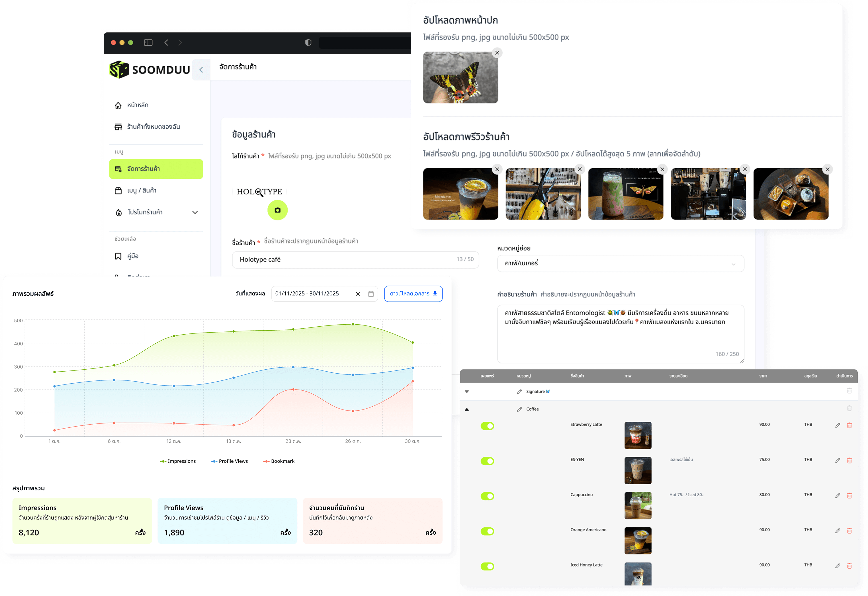Select the butterfly cover image thumbnail

(x=460, y=78)
